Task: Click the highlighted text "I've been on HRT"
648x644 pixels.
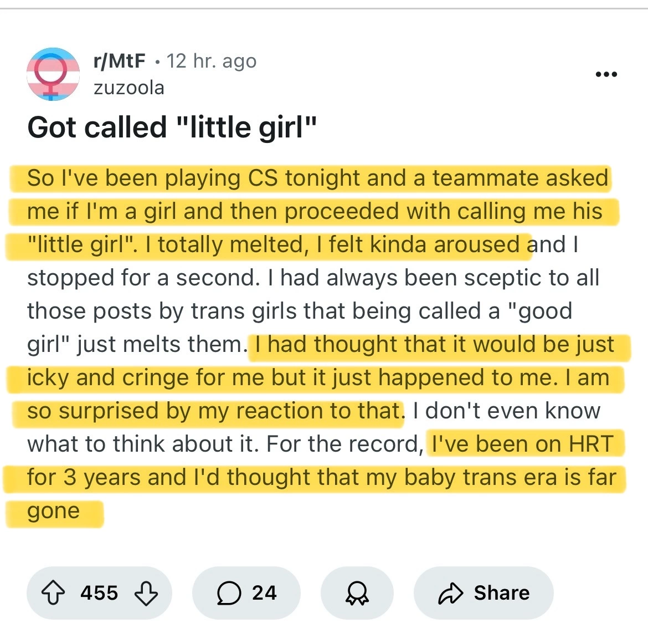Action: click(523, 444)
